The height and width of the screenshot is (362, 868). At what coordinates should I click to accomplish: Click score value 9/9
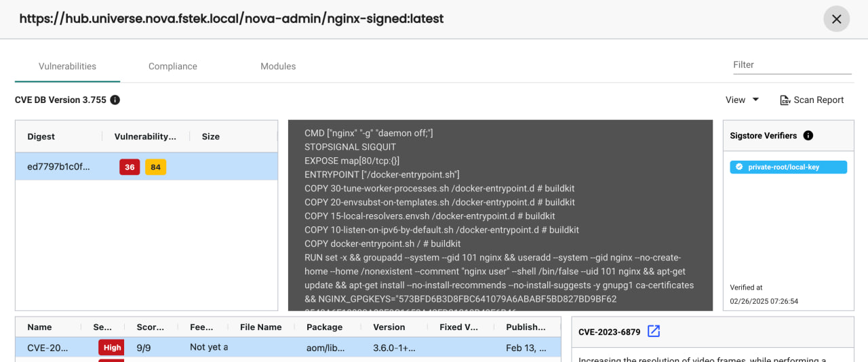pos(144,347)
